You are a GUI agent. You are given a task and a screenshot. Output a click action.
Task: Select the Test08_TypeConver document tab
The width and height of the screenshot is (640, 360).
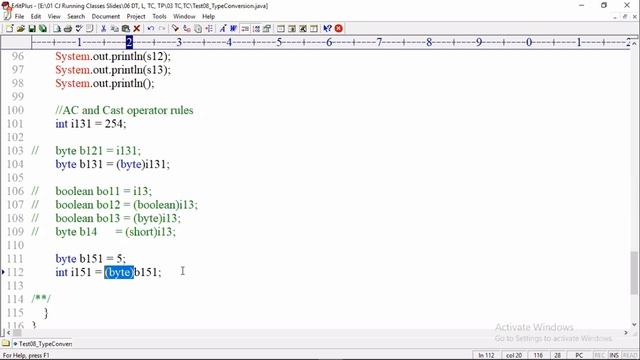(42, 344)
